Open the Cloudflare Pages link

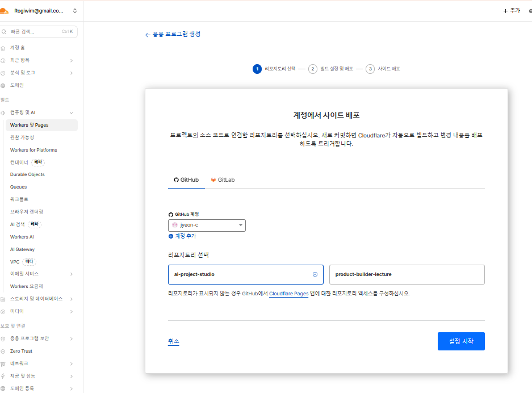(x=289, y=294)
